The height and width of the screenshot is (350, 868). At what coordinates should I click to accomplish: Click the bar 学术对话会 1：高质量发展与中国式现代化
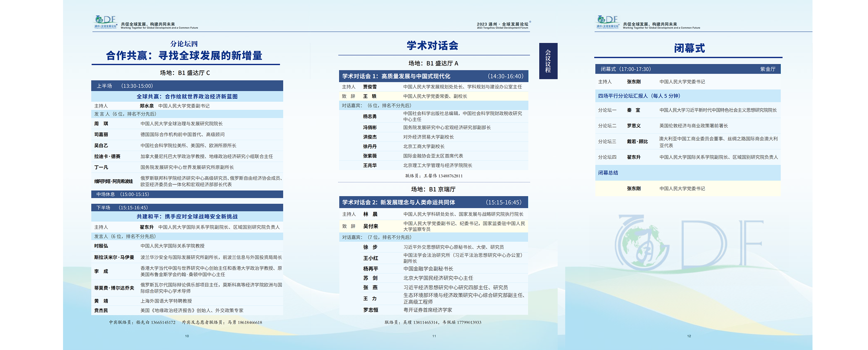pos(434,76)
